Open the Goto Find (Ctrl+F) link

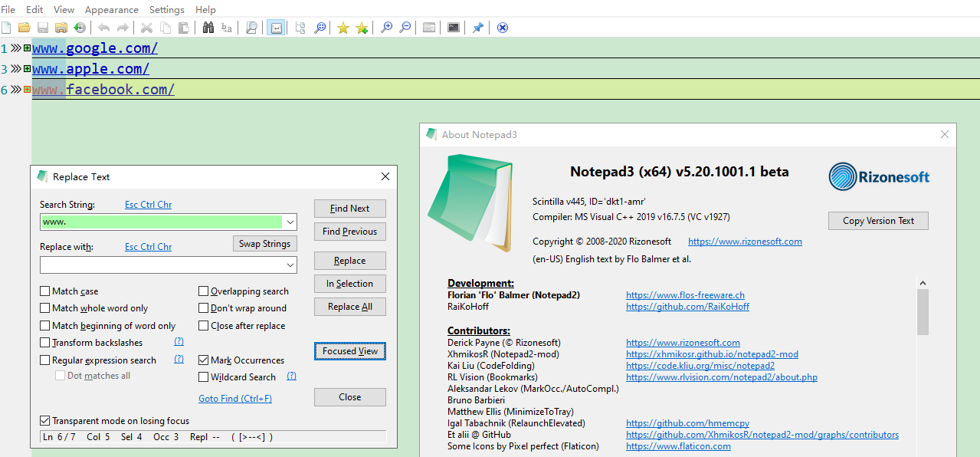click(x=235, y=399)
